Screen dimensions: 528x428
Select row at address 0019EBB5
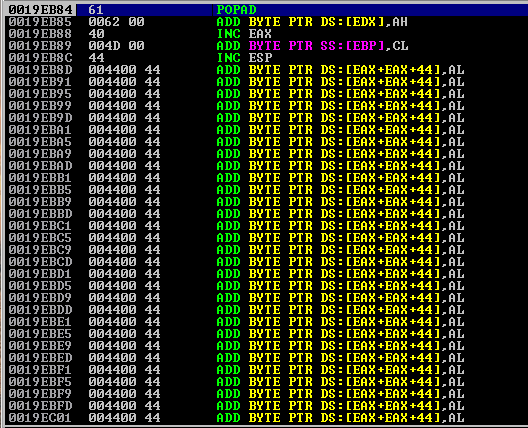[x=266, y=190]
